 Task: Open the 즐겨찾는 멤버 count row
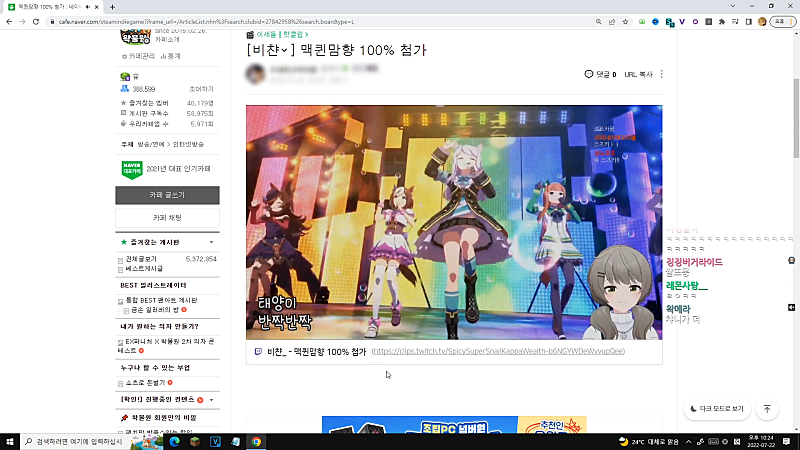click(x=167, y=103)
